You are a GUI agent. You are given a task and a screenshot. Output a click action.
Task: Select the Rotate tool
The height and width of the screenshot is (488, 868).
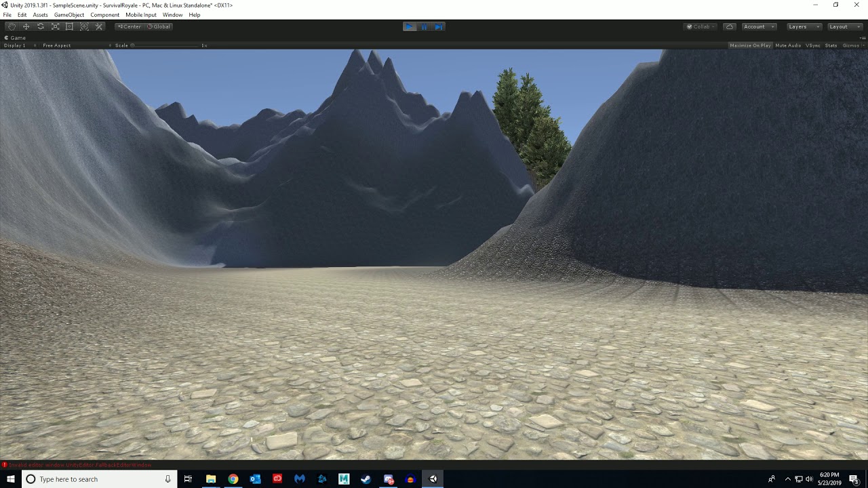click(x=41, y=26)
